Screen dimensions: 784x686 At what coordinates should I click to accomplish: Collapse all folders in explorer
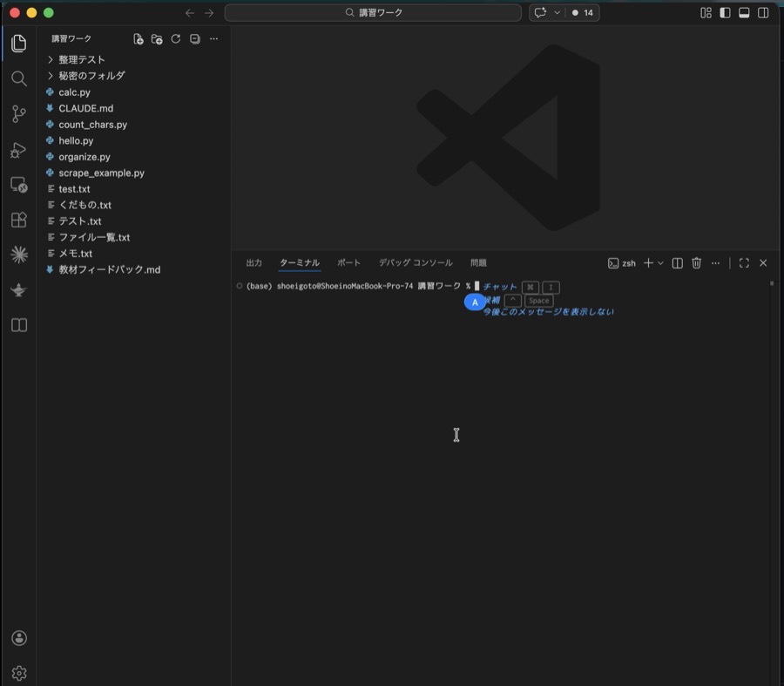click(x=194, y=39)
